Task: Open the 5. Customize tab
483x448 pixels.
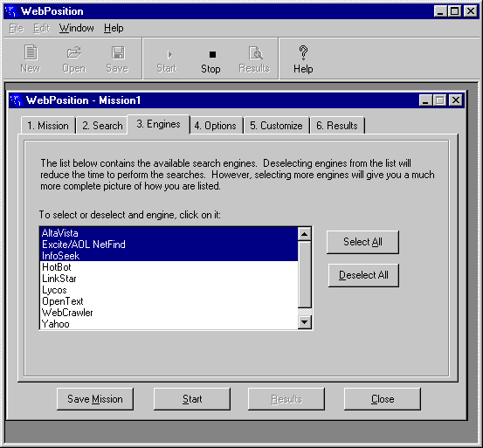Action: pyautogui.click(x=276, y=126)
